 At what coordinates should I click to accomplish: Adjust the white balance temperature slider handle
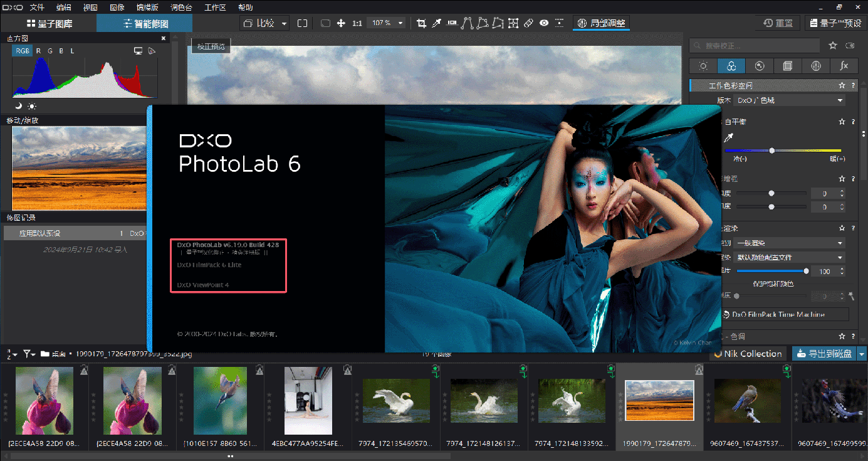click(772, 151)
